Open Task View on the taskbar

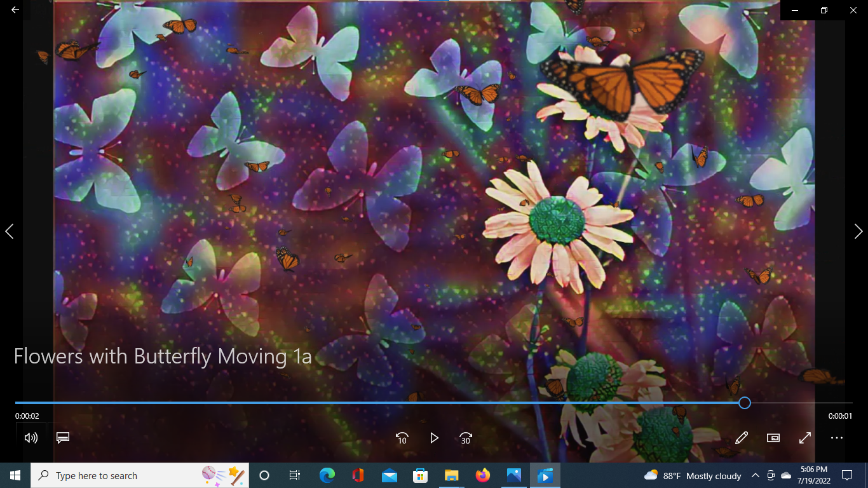295,475
